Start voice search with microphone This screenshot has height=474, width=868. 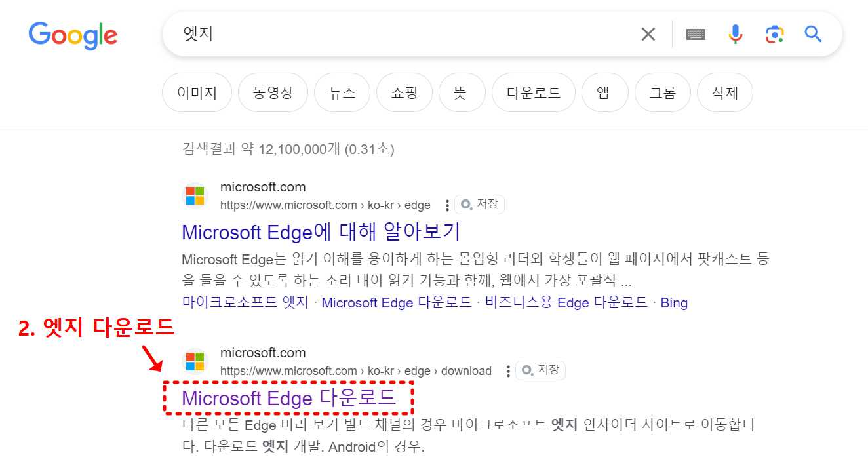click(x=736, y=34)
